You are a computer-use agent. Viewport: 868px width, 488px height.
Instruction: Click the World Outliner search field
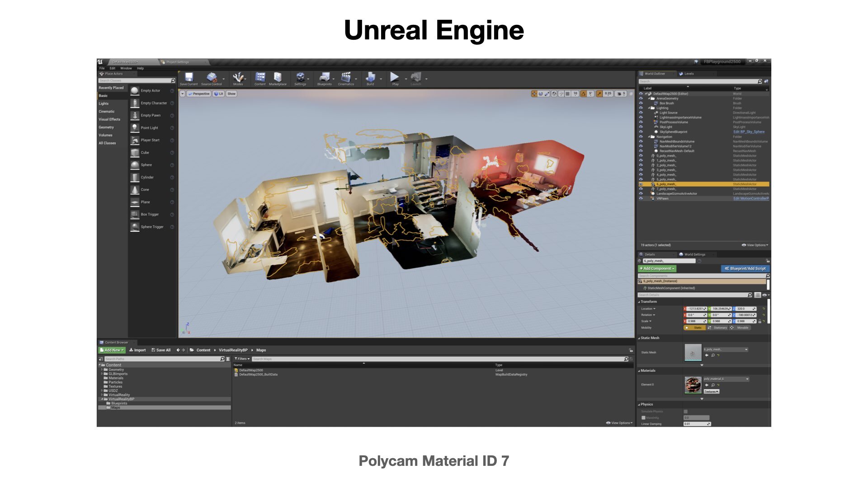coord(700,81)
